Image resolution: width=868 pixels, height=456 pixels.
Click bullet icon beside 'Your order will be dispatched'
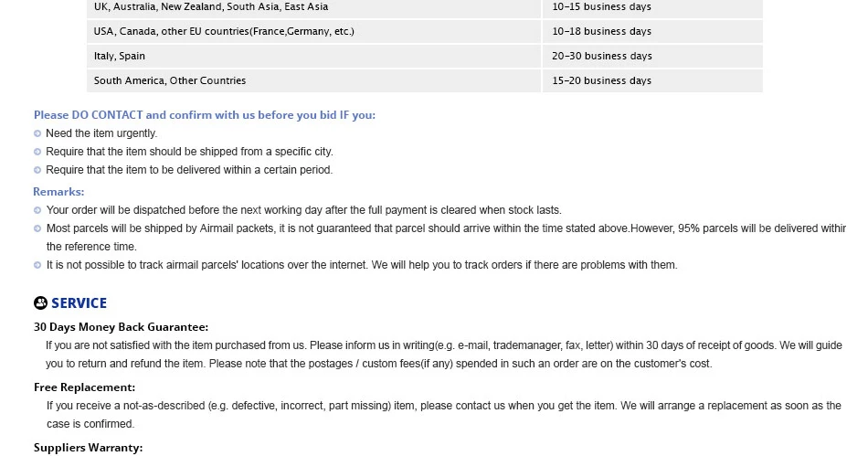pos(37,210)
